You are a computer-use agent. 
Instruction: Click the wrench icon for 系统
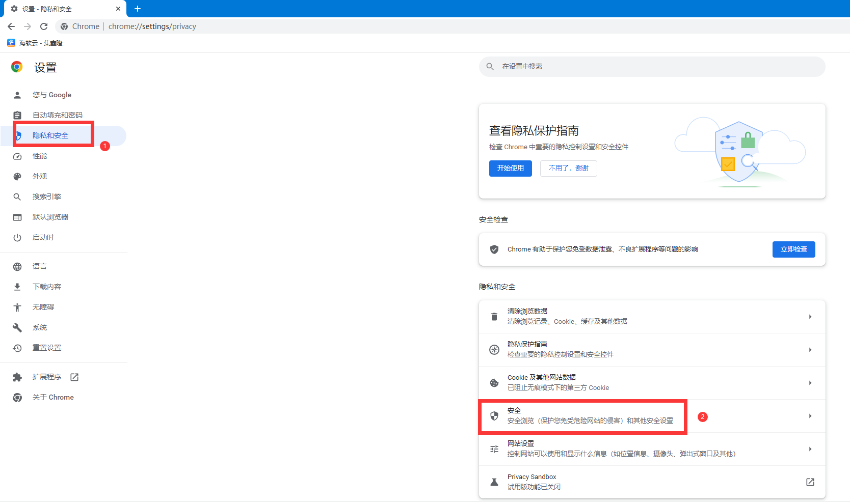coord(17,328)
